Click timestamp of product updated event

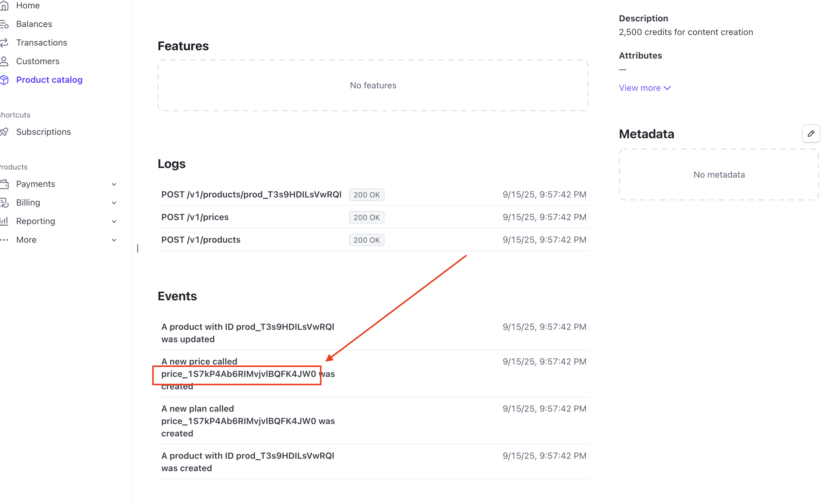pyautogui.click(x=544, y=327)
